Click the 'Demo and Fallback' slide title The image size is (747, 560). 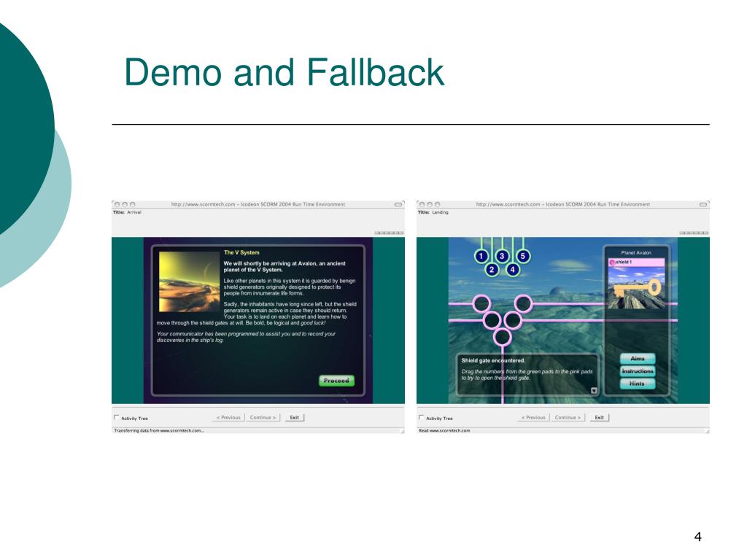tap(284, 72)
